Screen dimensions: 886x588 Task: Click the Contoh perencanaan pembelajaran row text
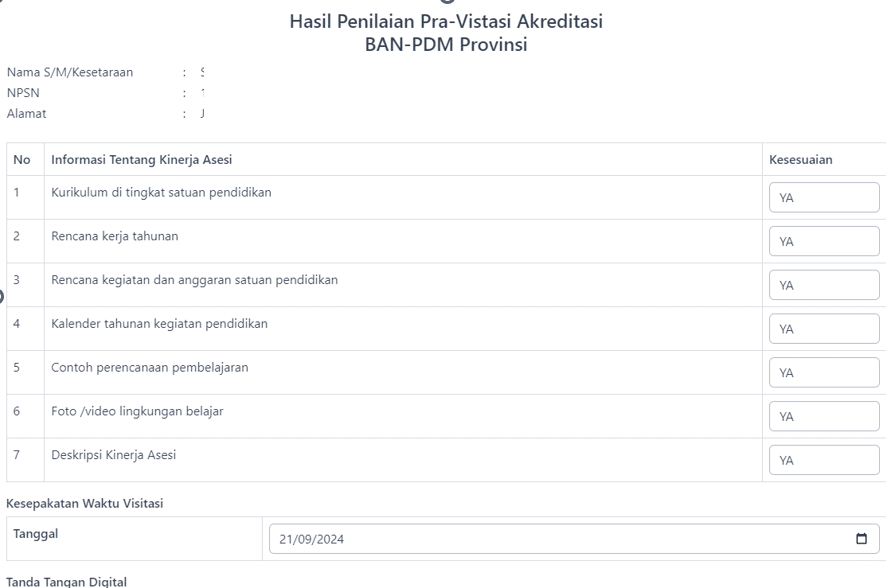point(150,368)
